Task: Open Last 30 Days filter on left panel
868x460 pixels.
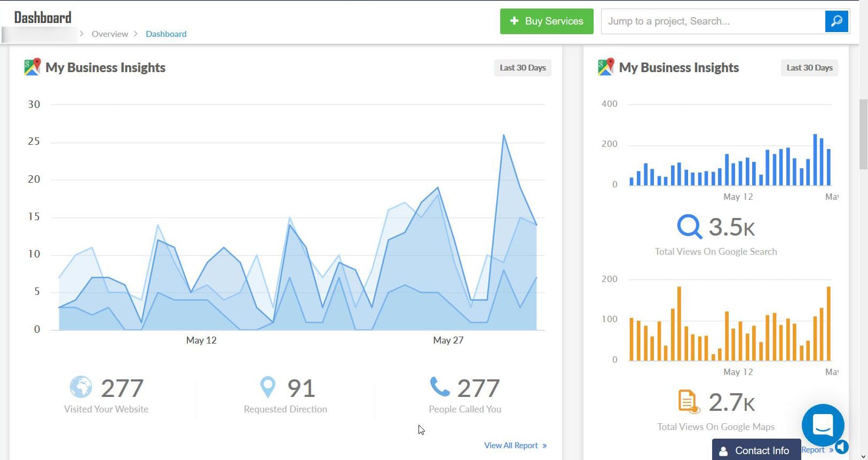Action: (522, 68)
